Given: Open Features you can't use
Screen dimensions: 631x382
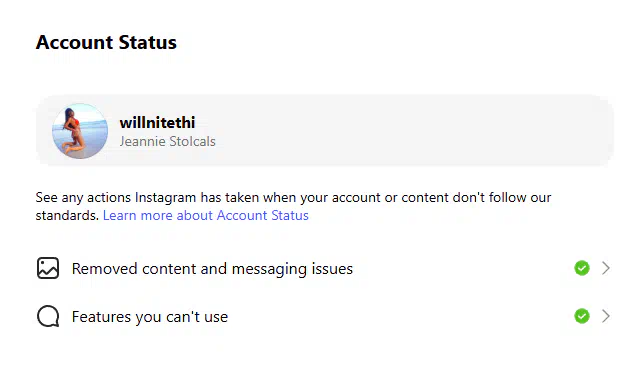Looking at the screenshot, I should [x=150, y=317].
